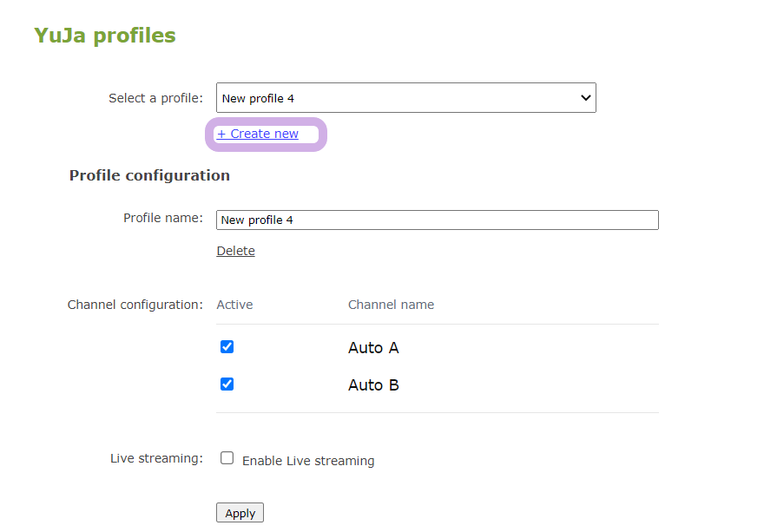Viewport: 777px width, 532px height.
Task: Click the YuJa profiles page heading
Action: [x=105, y=36]
